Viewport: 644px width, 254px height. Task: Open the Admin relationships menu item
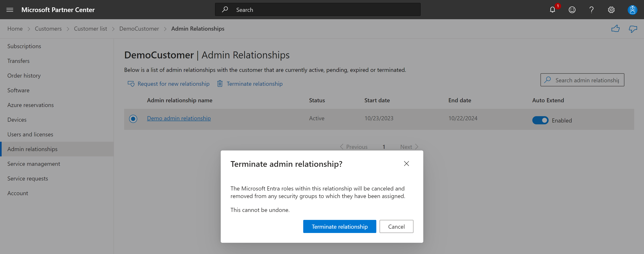32,149
